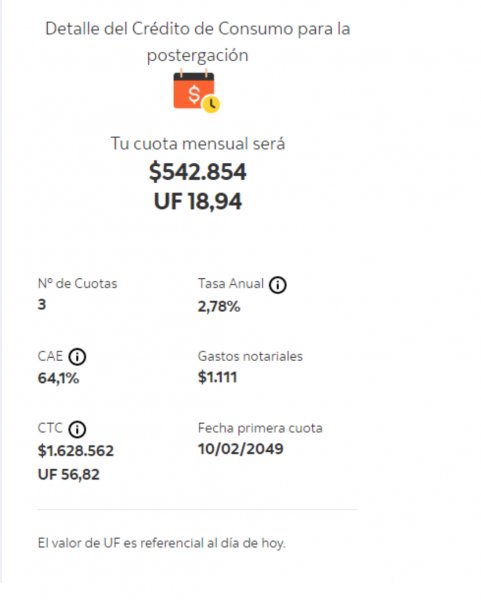The image size is (481, 600).
Task: Select the Gastos notariales label
Action: tap(250, 356)
